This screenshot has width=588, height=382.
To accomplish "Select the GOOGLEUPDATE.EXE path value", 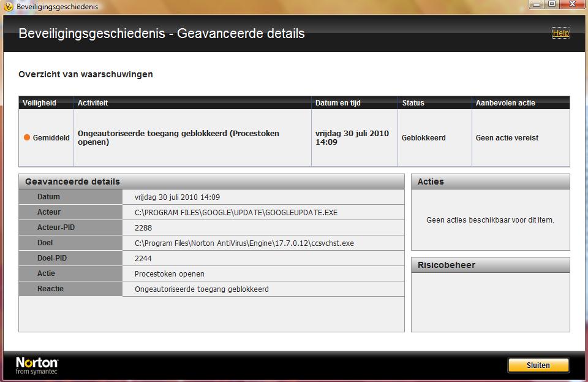I will 236,212.
